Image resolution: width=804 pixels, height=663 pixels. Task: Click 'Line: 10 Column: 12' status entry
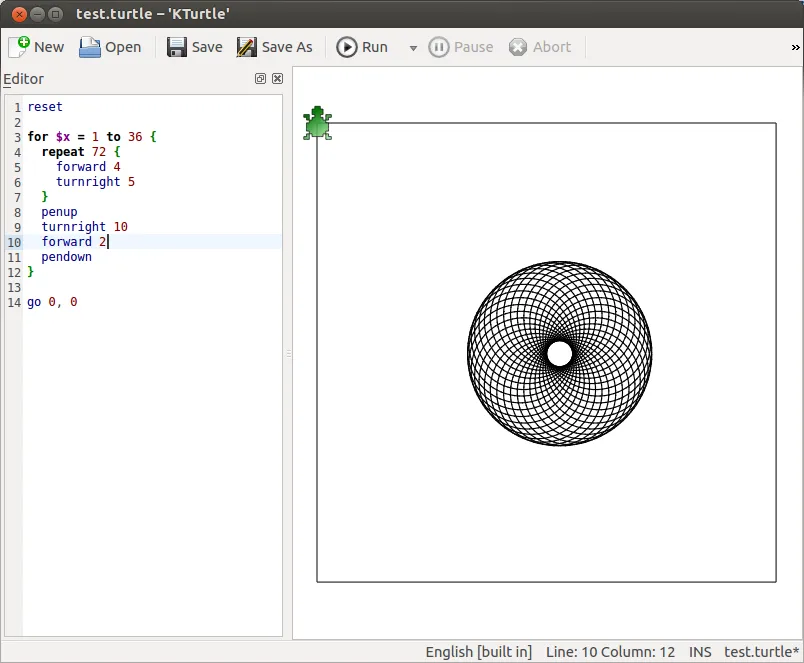pyautogui.click(x=610, y=652)
